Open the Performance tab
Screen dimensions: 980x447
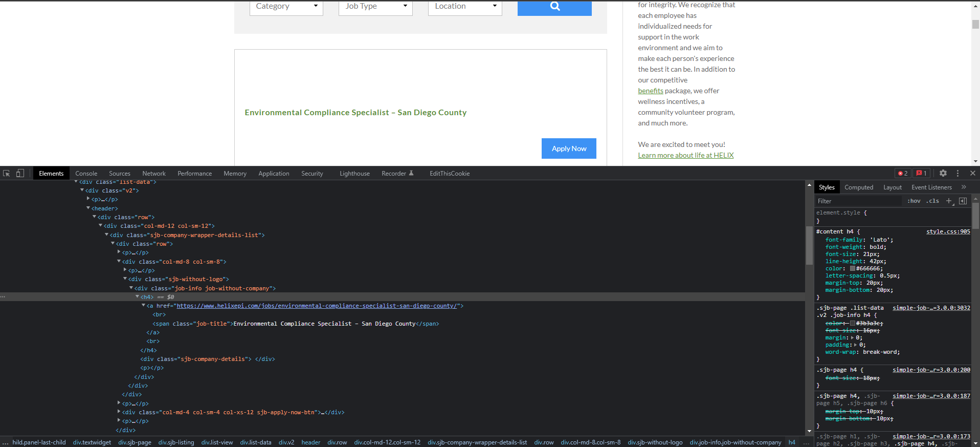(194, 174)
